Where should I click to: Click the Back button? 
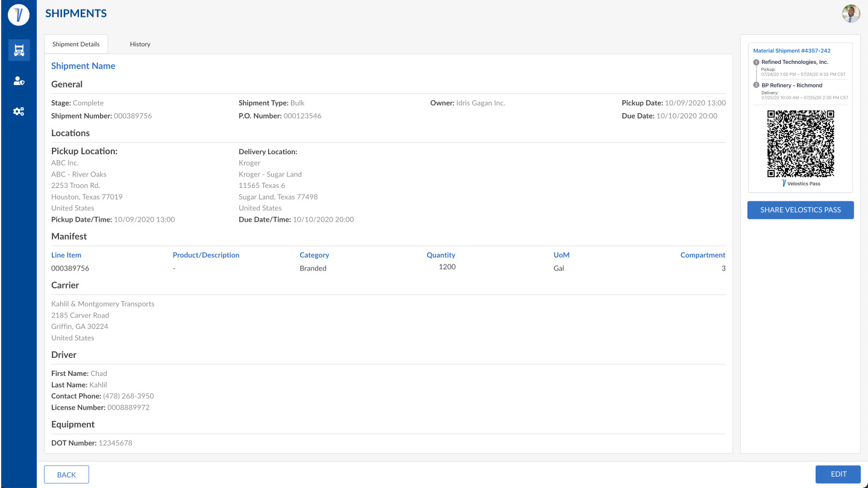[x=66, y=475]
